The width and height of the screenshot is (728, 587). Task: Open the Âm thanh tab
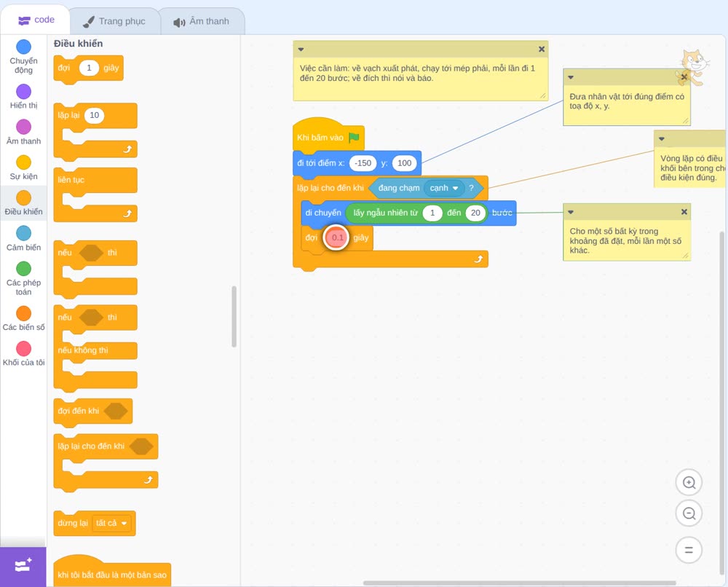(202, 21)
